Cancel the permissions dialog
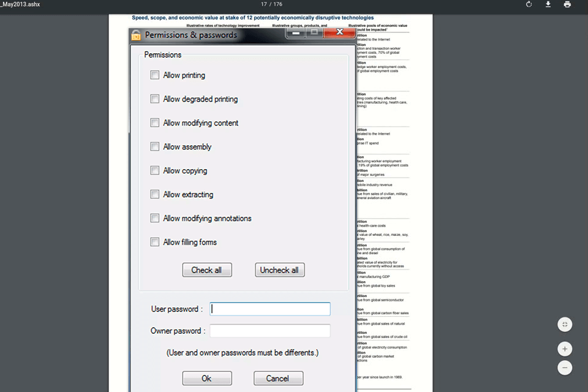 (x=278, y=378)
